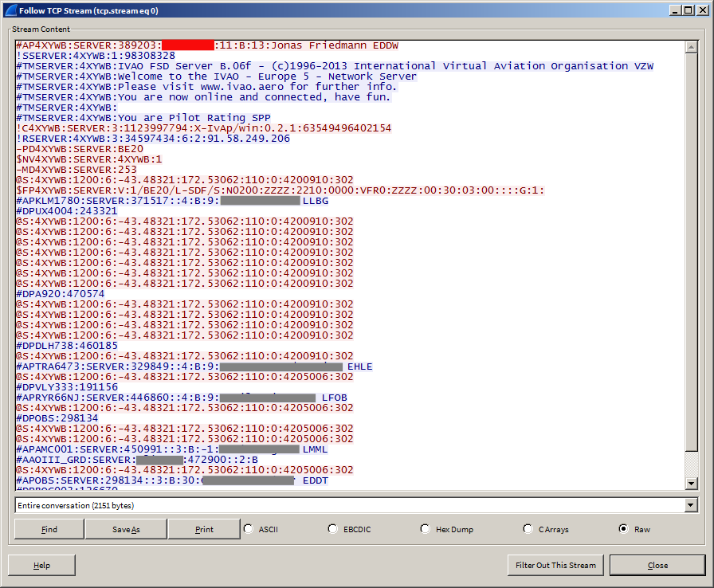Maximize the Follow TCP Stream window
The height and width of the screenshot is (588, 714).
(x=687, y=10)
